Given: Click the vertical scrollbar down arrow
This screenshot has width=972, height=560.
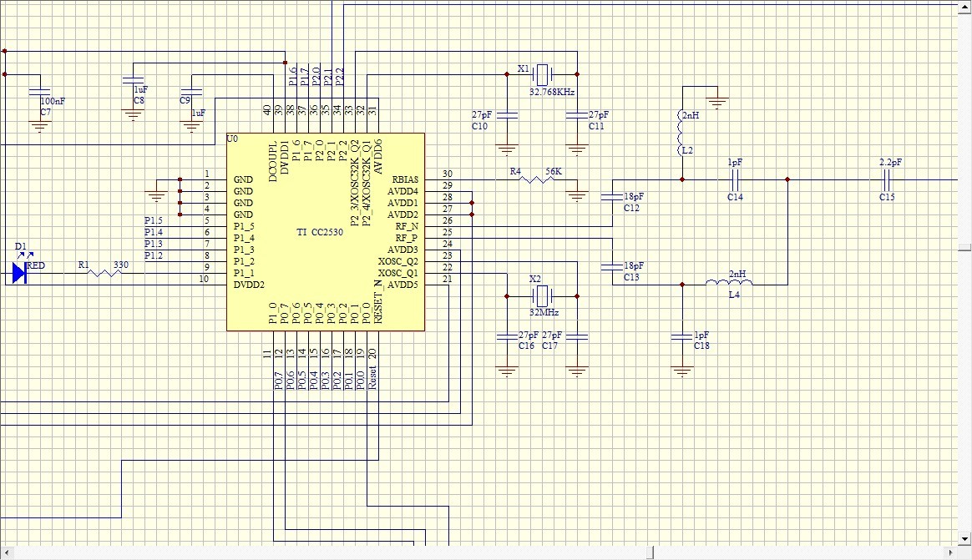Looking at the screenshot, I should click(x=964, y=538).
